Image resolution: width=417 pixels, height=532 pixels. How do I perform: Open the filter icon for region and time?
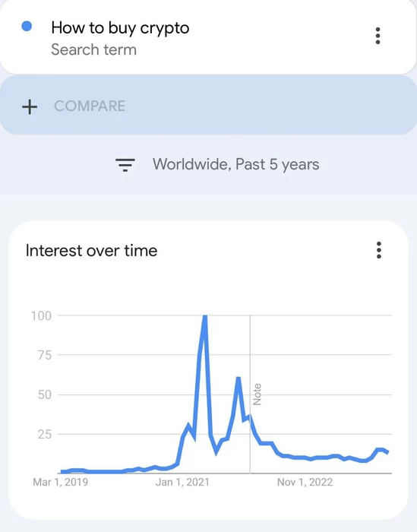coord(125,165)
